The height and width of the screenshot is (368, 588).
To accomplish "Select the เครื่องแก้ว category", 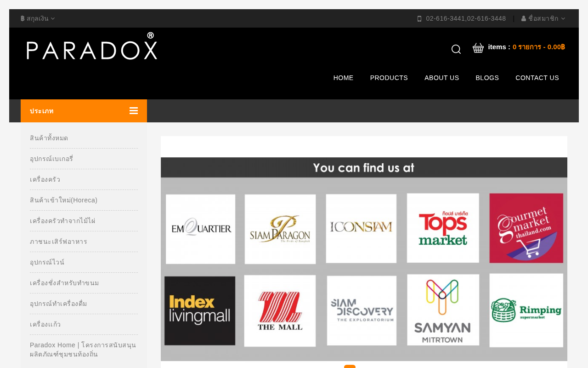I will coord(45,324).
